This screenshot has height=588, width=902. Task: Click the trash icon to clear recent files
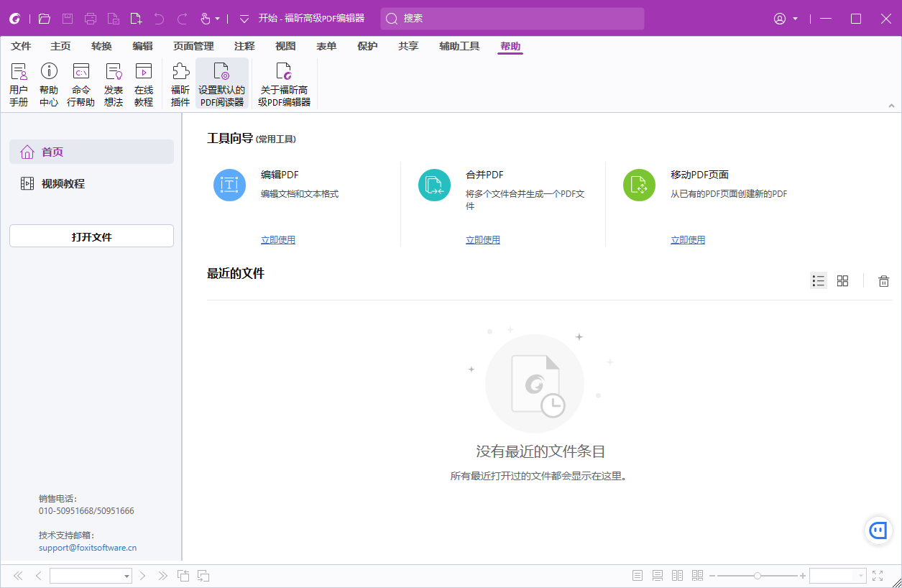(x=884, y=281)
